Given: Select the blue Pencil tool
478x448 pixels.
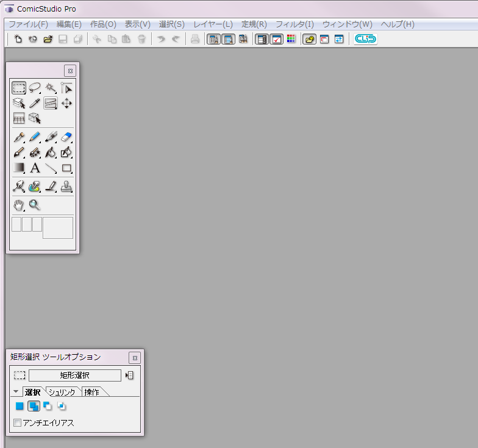Looking at the screenshot, I should (x=35, y=137).
